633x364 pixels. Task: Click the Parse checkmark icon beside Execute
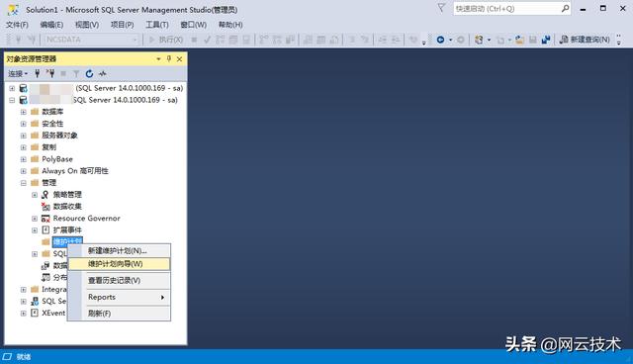tap(207, 40)
